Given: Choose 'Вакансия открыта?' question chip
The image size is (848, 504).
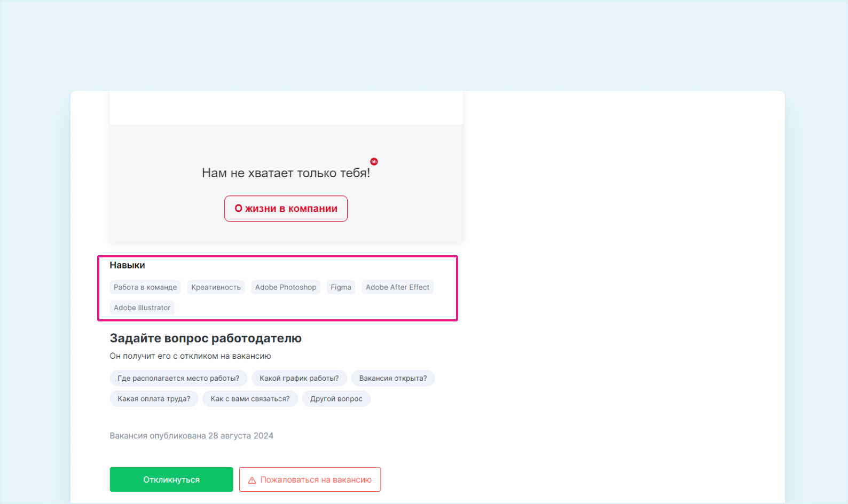Looking at the screenshot, I should pos(393,379).
